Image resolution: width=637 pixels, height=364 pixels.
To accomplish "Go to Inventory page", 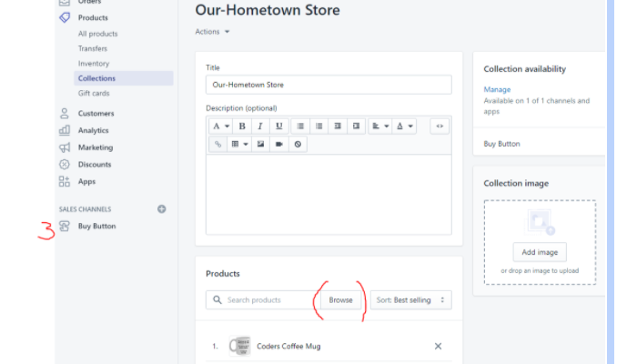I will coord(94,64).
